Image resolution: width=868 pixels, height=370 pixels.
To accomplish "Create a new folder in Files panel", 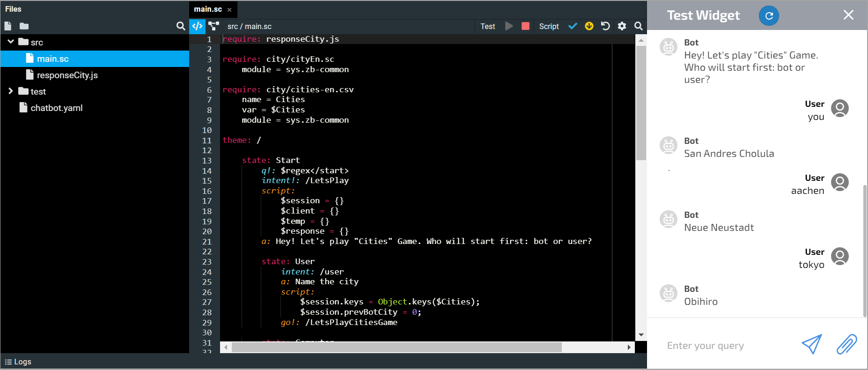I will click(24, 26).
